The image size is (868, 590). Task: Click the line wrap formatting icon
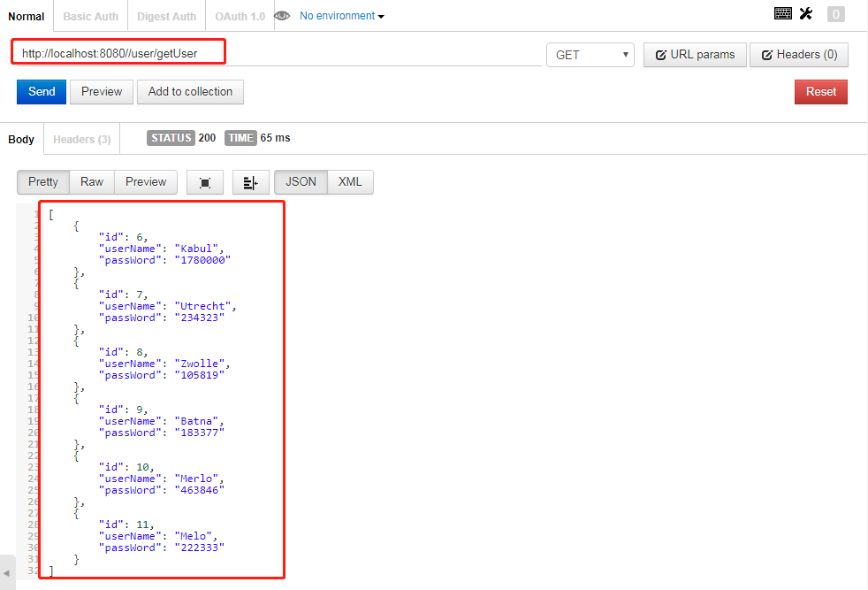pos(250,182)
